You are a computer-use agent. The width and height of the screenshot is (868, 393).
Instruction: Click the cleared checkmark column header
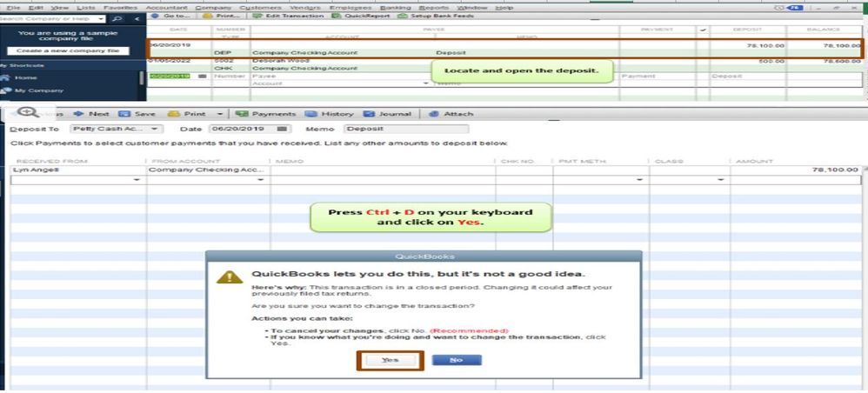click(x=703, y=30)
